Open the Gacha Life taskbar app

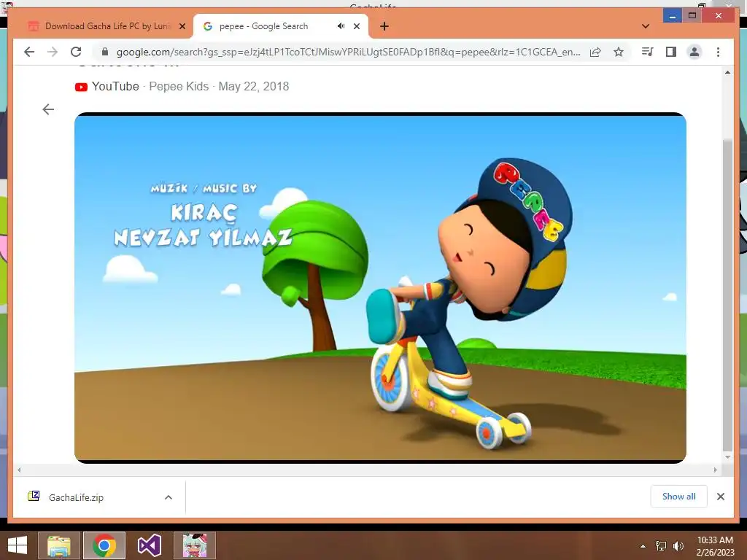pyautogui.click(x=195, y=545)
